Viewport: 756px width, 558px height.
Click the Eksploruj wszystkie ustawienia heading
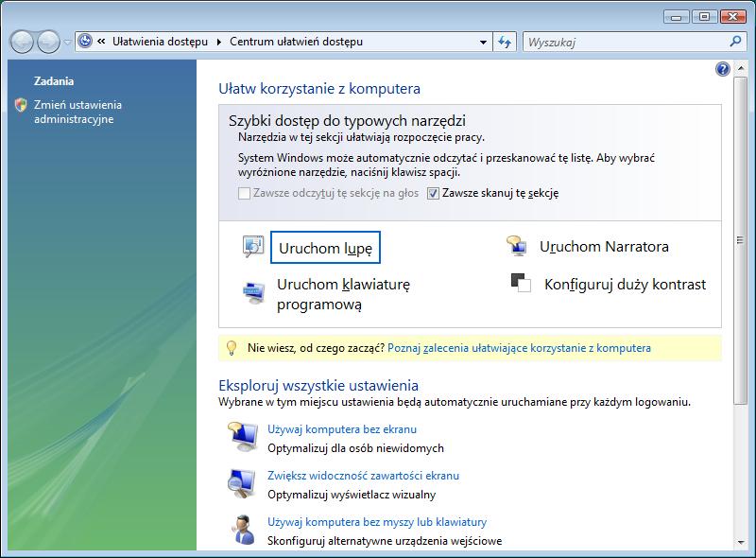point(318,385)
